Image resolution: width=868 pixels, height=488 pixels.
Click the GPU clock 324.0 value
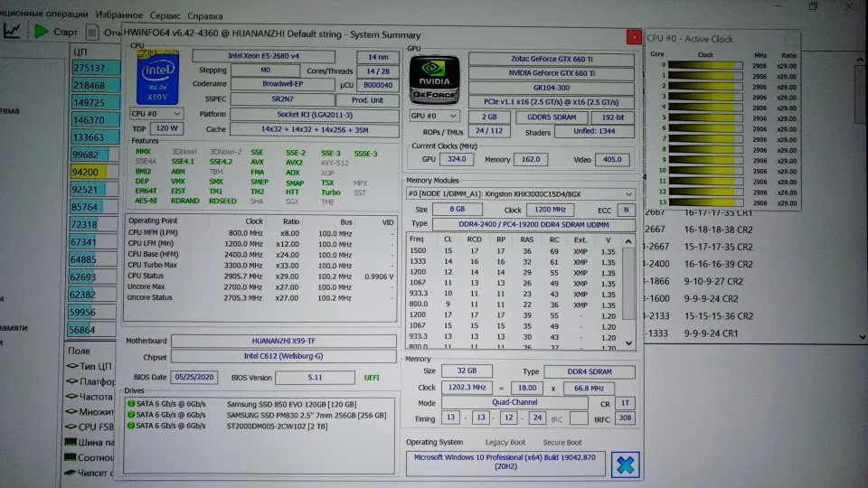(456, 159)
